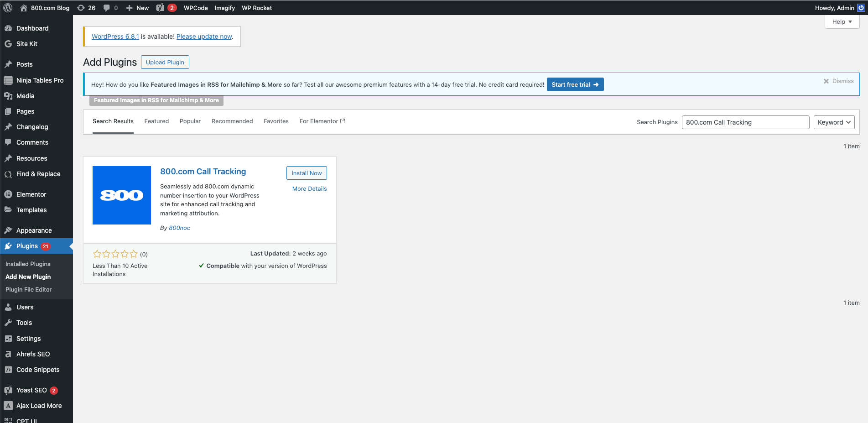Open Installed Plugins submenu item
The image size is (868, 423).
(28, 264)
